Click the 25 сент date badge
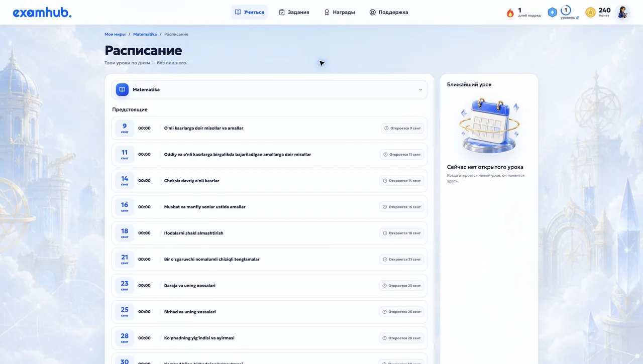Screen dimensions: 643x364 click(x=125, y=311)
